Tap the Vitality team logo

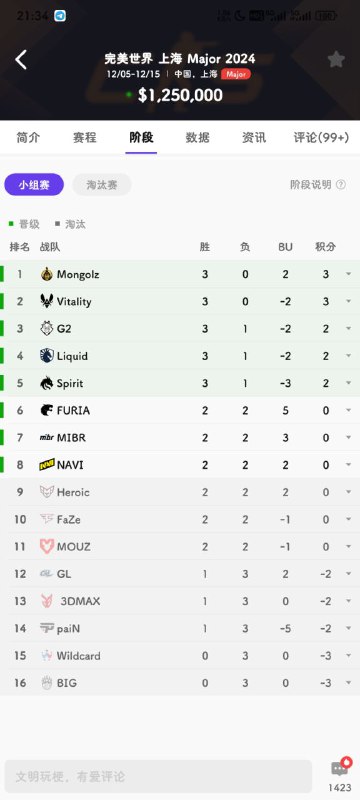47,301
